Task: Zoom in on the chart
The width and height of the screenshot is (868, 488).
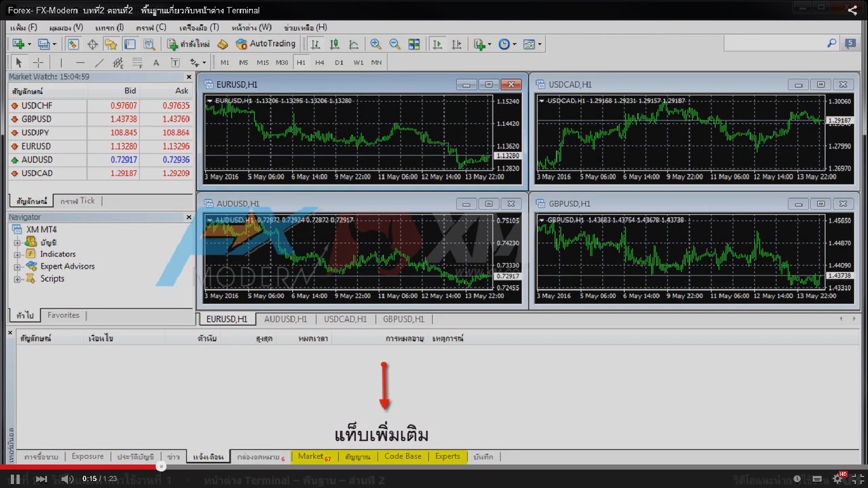Action: click(376, 44)
